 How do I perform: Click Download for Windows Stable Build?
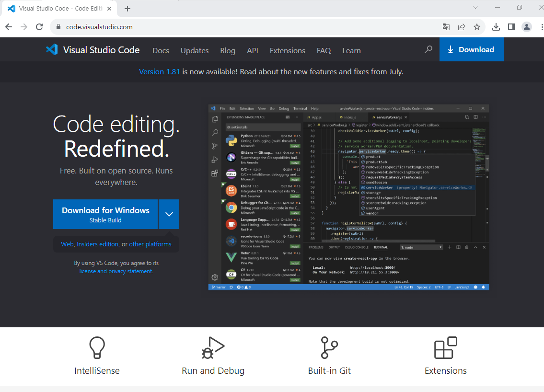105,214
